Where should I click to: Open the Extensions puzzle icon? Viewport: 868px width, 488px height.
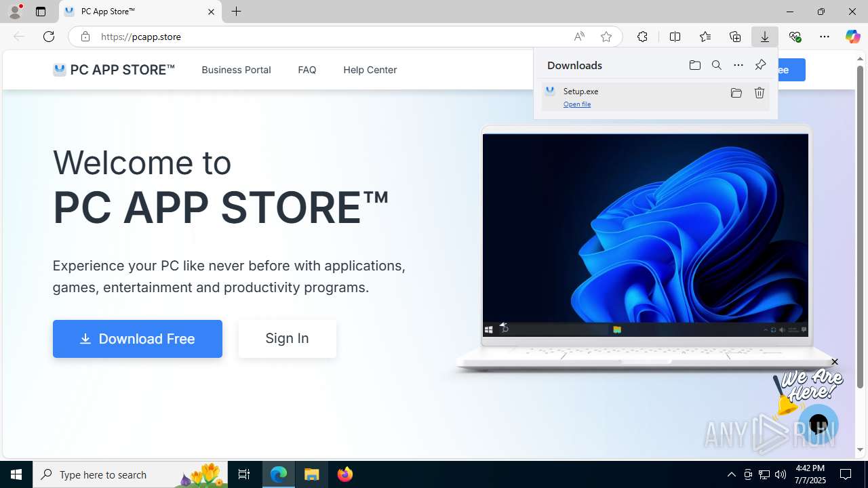642,37
